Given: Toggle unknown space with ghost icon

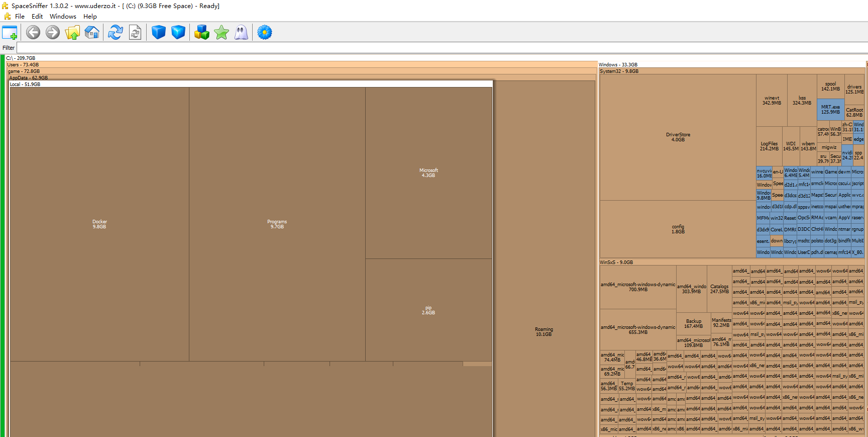Looking at the screenshot, I should (241, 33).
